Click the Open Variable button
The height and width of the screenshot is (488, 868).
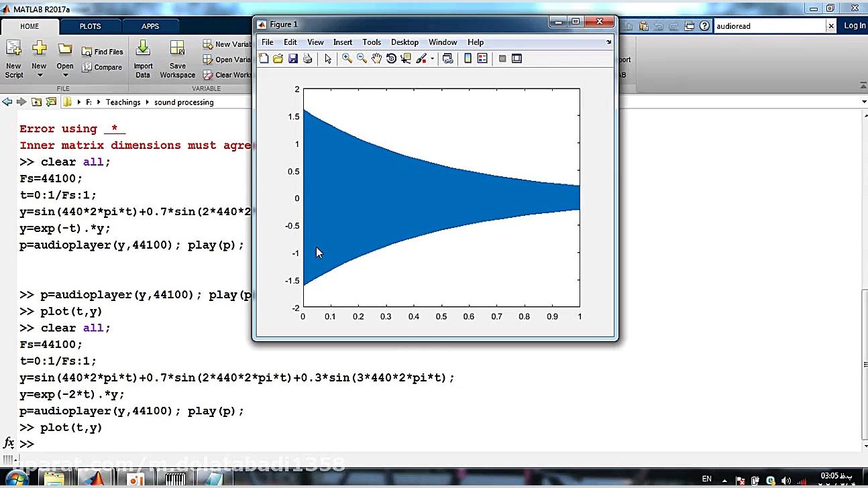(x=227, y=60)
